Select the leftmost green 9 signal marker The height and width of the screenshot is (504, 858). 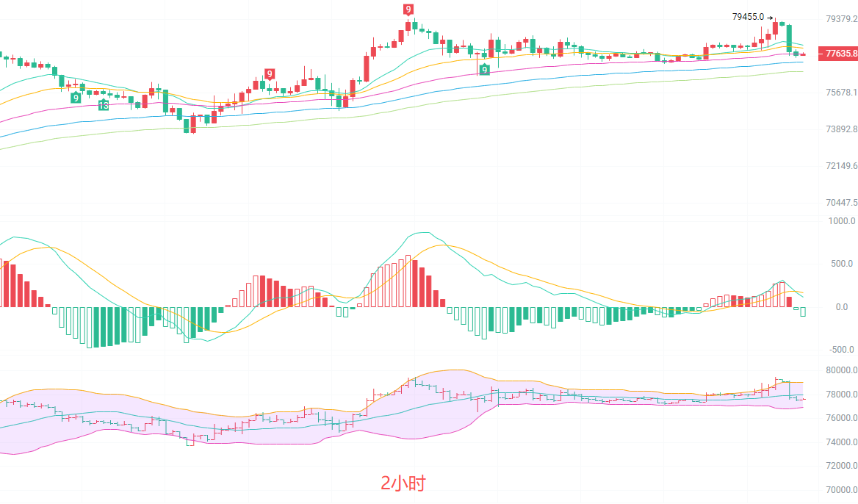76,98
